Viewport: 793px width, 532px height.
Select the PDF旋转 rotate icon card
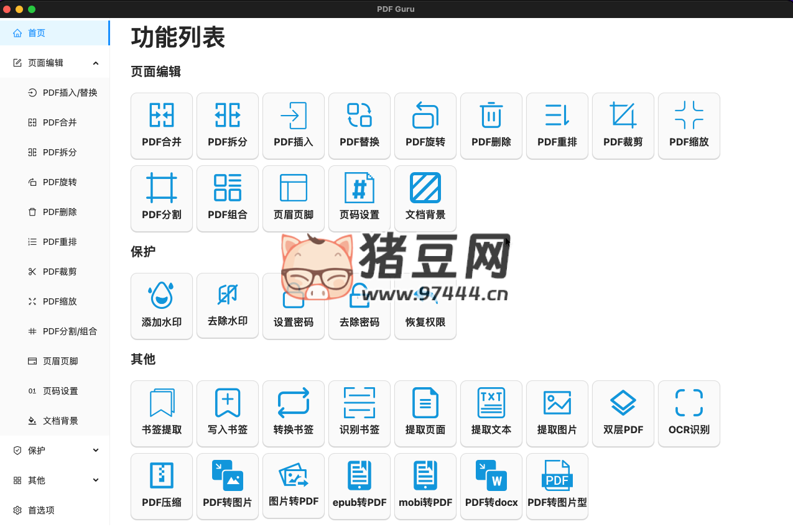(425, 126)
